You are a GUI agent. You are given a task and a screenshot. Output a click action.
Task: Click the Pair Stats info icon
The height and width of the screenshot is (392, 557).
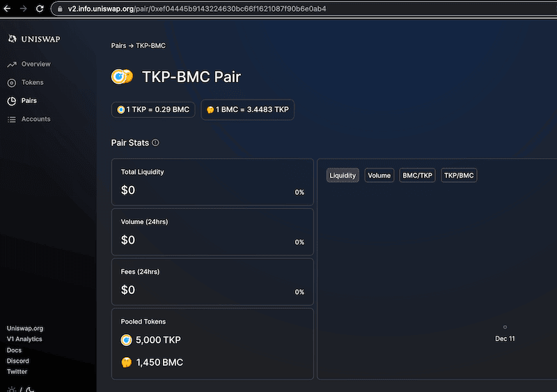(x=155, y=143)
